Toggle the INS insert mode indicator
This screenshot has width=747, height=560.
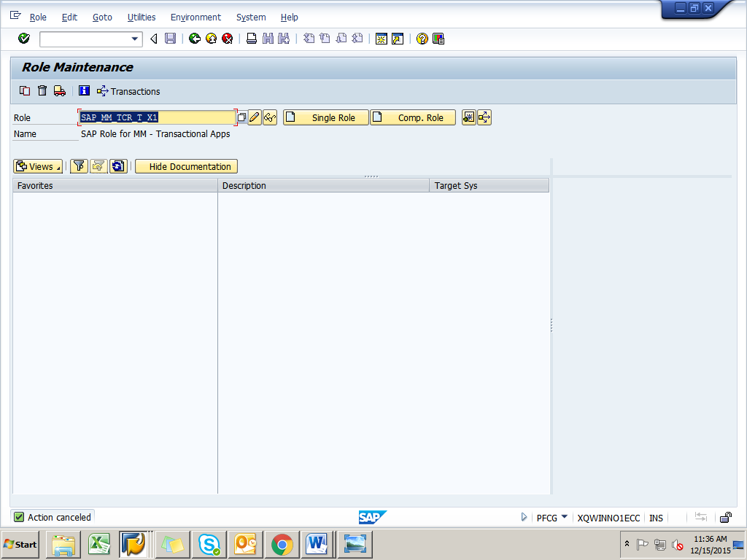(656, 518)
